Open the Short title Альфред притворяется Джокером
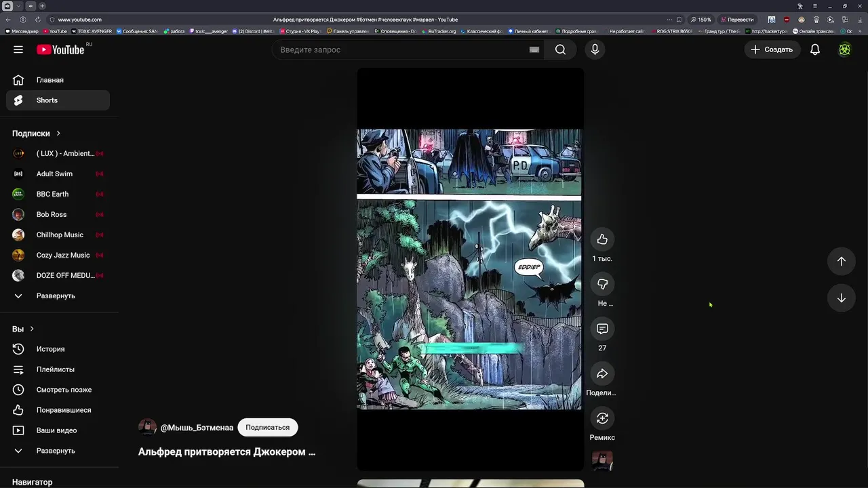This screenshot has height=488, width=868. point(227,451)
